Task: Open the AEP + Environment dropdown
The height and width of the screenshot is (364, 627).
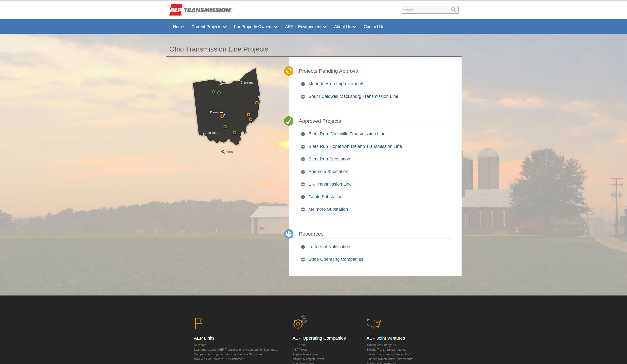Action: pos(305,27)
